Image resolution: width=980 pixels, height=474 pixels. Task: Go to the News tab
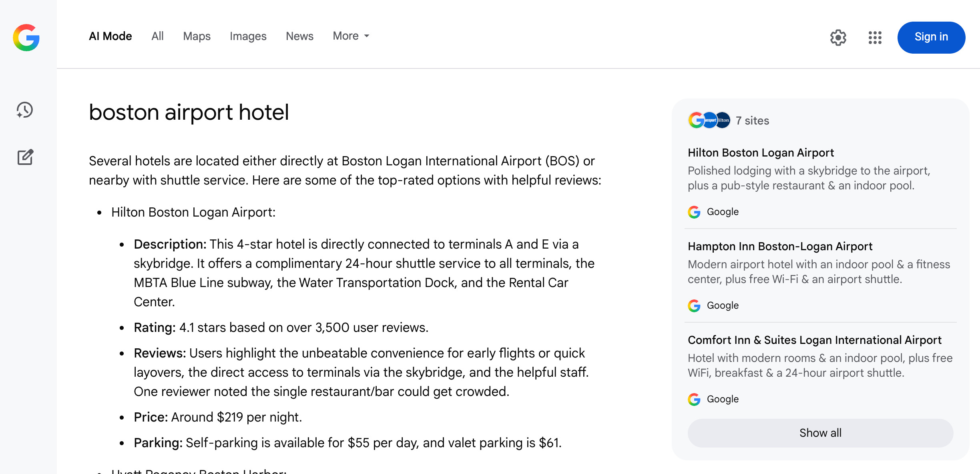coord(299,36)
